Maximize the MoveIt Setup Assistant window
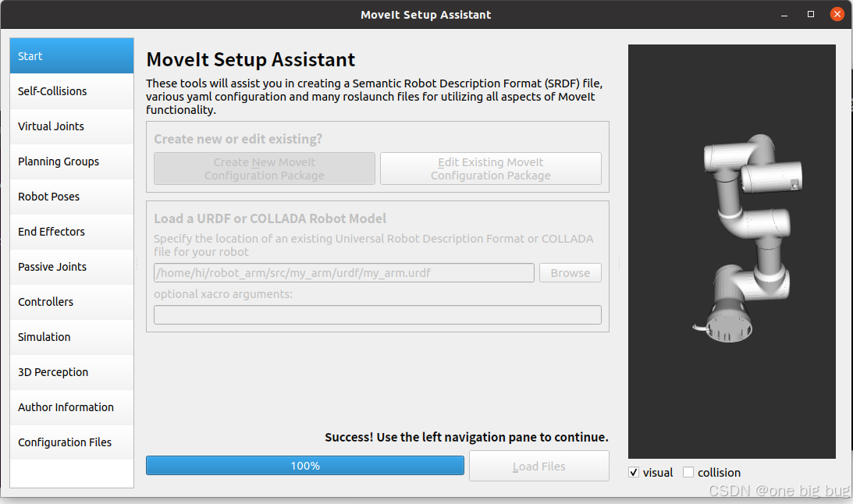 coord(811,15)
